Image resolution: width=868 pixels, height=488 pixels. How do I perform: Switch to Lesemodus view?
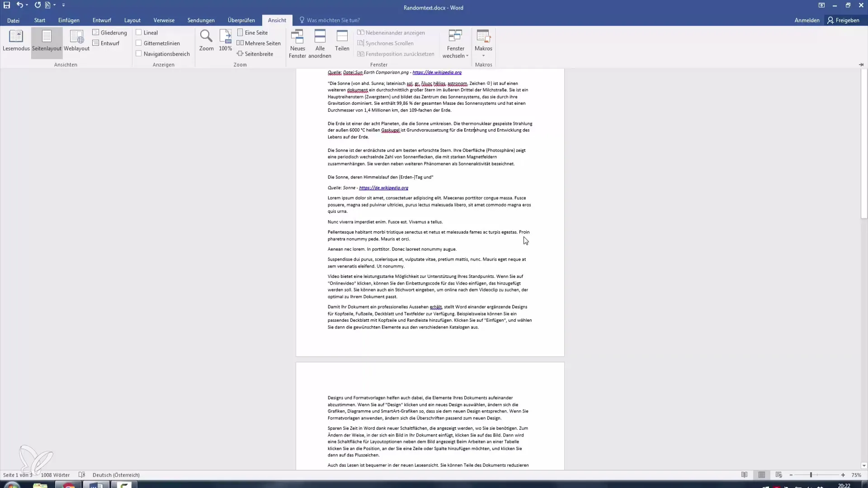tap(16, 41)
